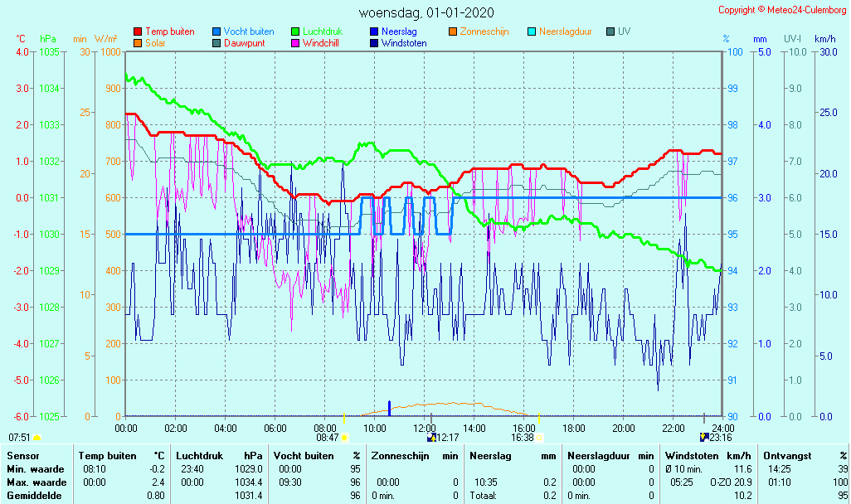Click the moonrise icon beside 12:17

coord(430,437)
